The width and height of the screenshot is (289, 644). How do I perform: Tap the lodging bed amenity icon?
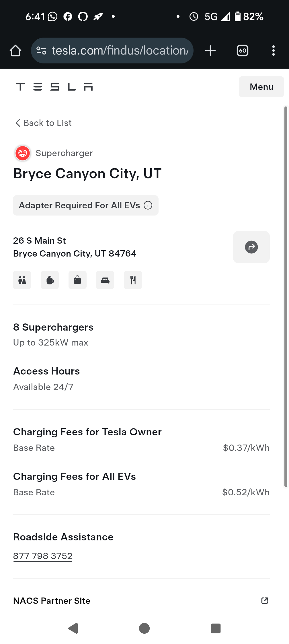tap(105, 280)
